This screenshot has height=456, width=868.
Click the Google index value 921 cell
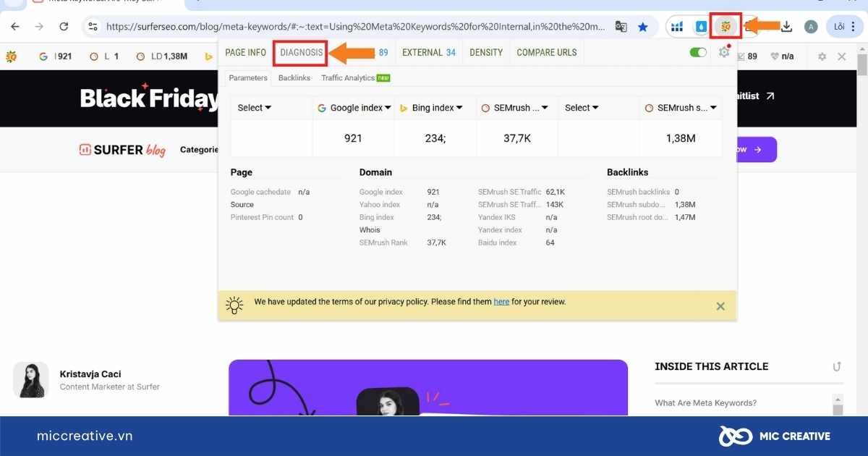point(353,138)
